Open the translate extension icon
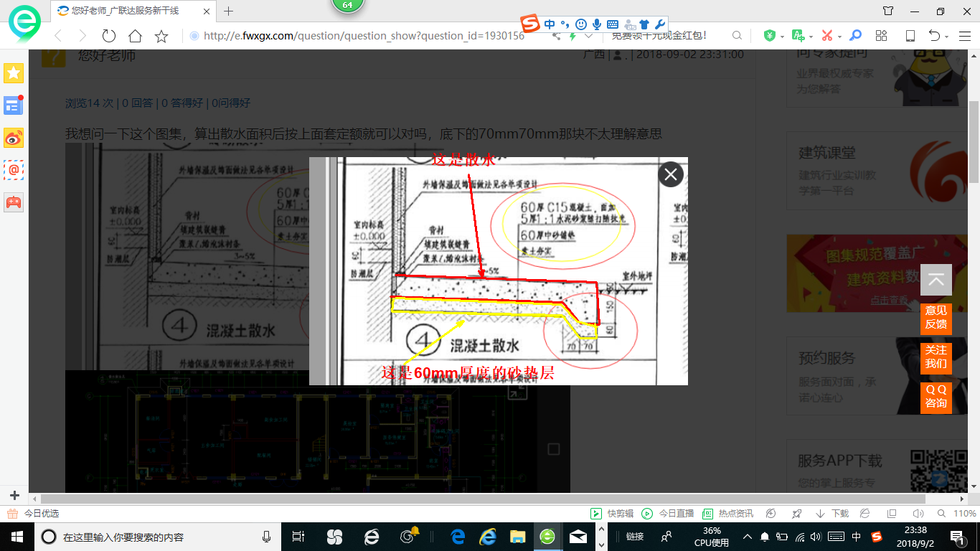The height and width of the screenshot is (551, 980). pos(798,36)
